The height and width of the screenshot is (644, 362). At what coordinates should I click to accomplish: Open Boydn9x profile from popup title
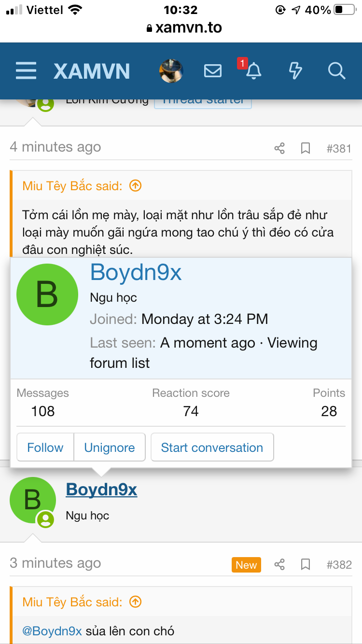136,273
